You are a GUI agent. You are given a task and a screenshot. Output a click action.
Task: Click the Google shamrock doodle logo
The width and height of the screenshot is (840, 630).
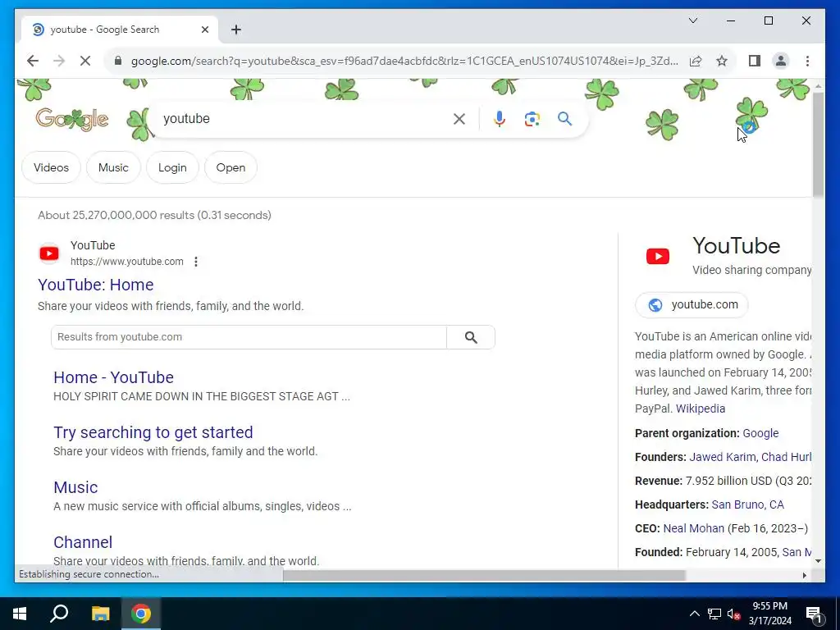[x=72, y=119]
